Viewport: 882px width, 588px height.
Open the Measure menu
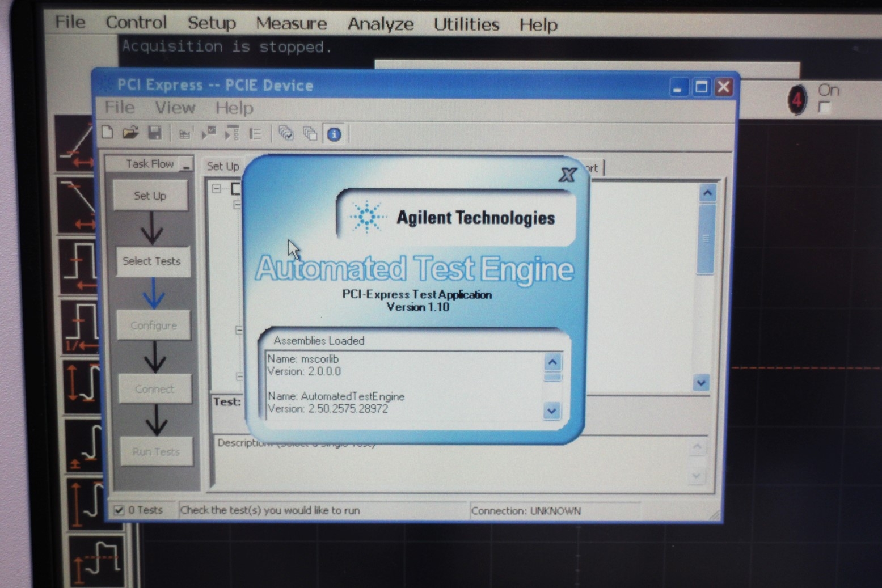(x=291, y=24)
